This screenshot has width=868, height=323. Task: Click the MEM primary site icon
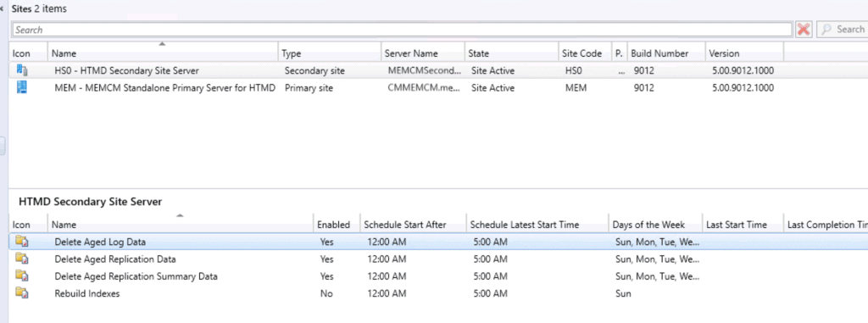pos(22,87)
